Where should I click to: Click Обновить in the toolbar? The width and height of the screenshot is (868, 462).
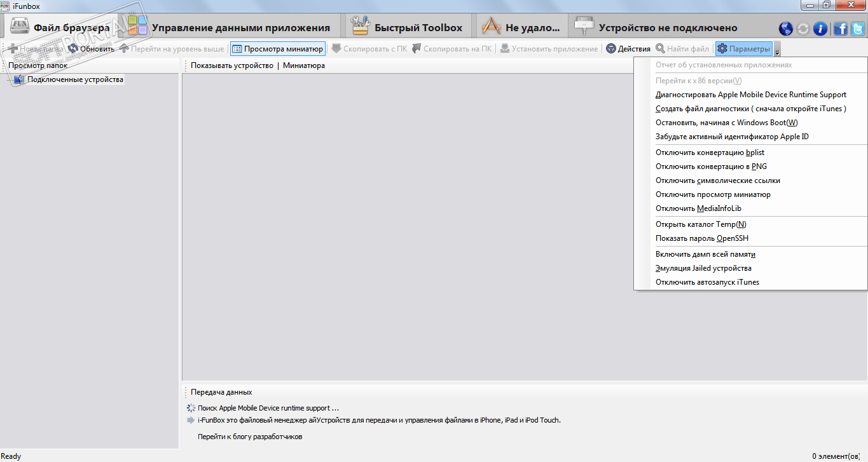[x=91, y=48]
